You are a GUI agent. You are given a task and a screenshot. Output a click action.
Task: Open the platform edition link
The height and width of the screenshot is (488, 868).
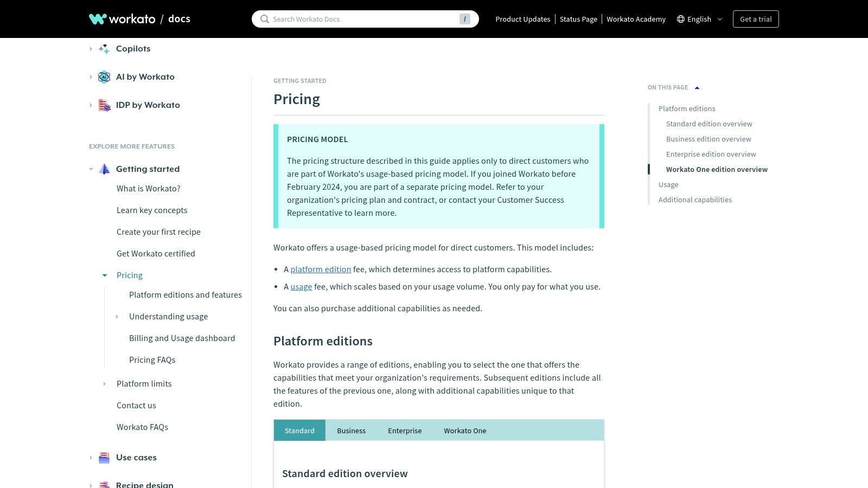coord(321,269)
